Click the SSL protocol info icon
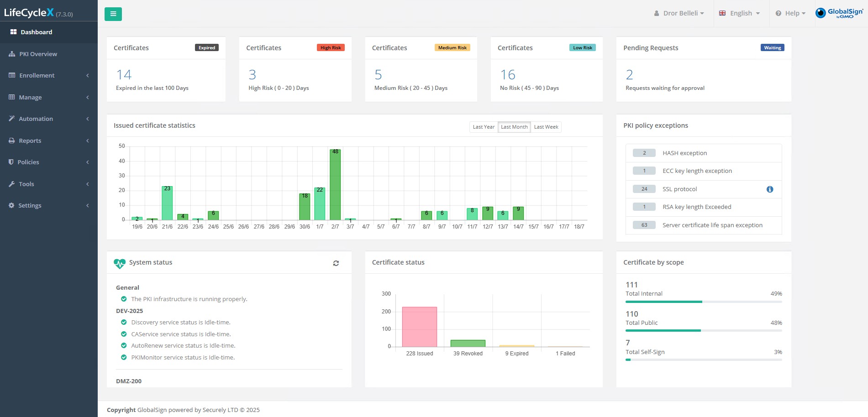The image size is (868, 417). pos(770,189)
